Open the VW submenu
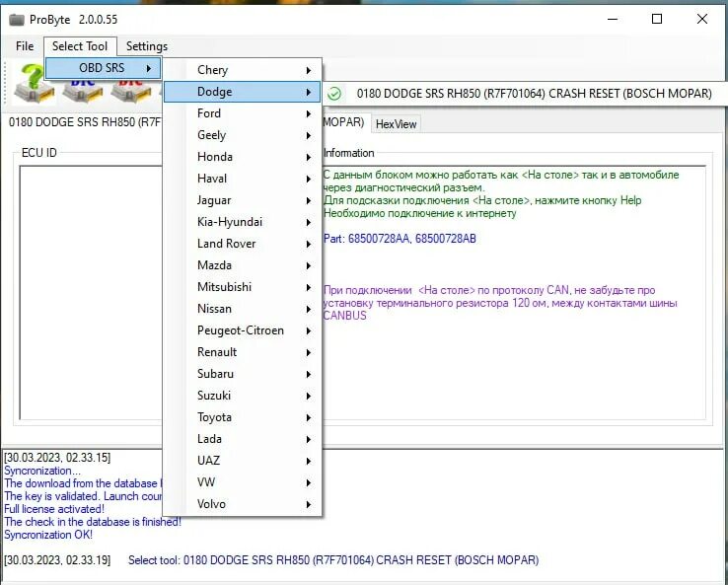Viewport: 728px width, 585px height. point(242,482)
